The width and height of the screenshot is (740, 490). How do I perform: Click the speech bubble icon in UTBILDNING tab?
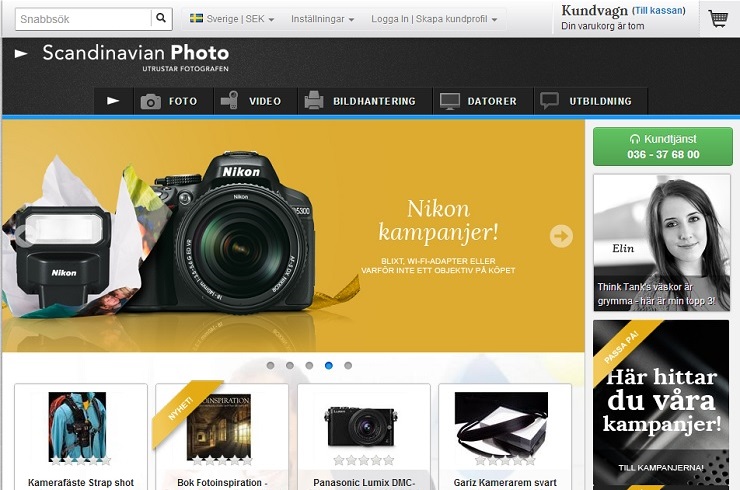point(550,101)
